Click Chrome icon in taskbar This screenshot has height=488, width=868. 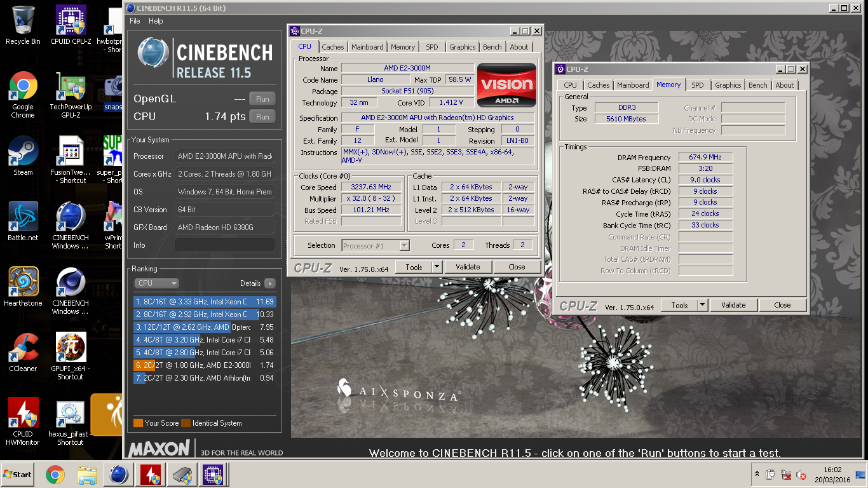pos(55,475)
